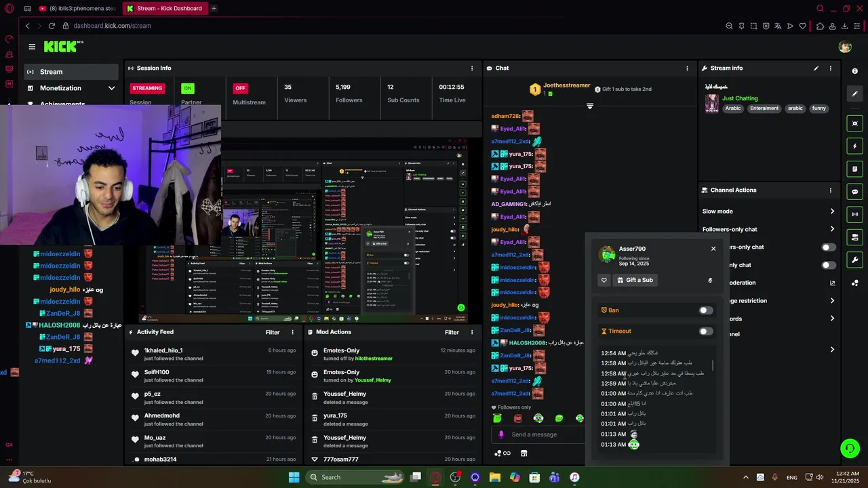Click the Arabic stream tag

[x=733, y=108]
